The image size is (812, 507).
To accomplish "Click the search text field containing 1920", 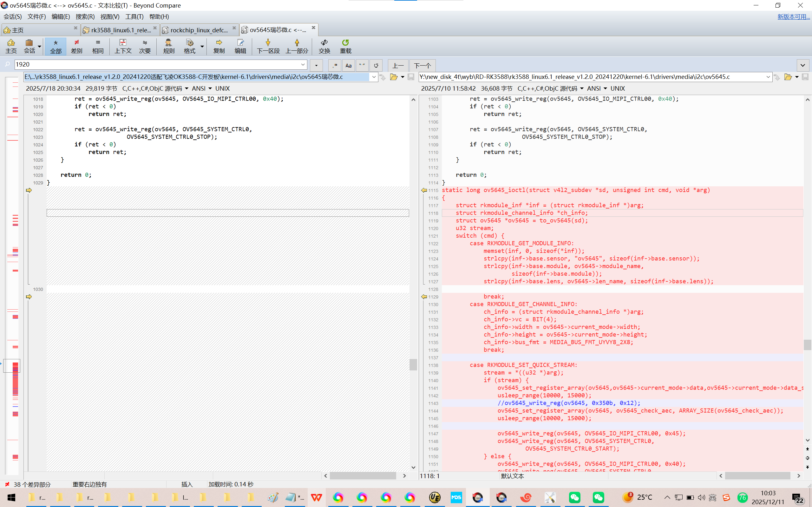I will click(x=158, y=64).
